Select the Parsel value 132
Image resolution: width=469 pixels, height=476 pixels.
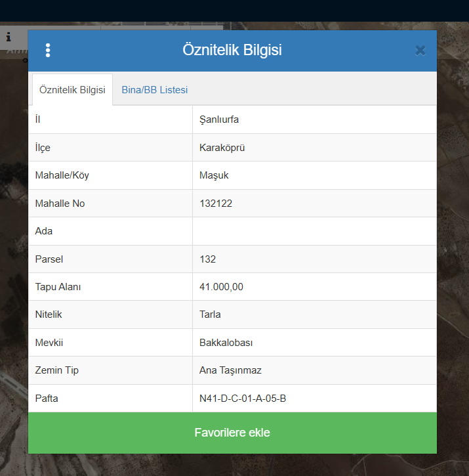tap(208, 259)
